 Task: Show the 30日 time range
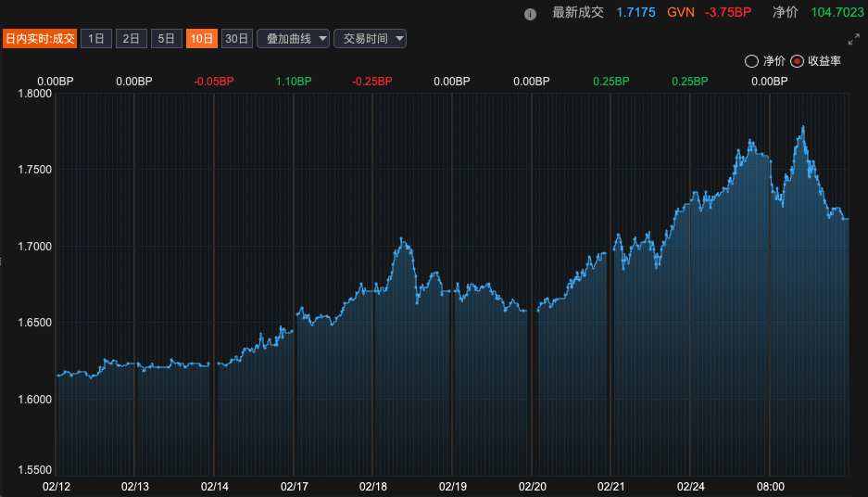(x=237, y=38)
